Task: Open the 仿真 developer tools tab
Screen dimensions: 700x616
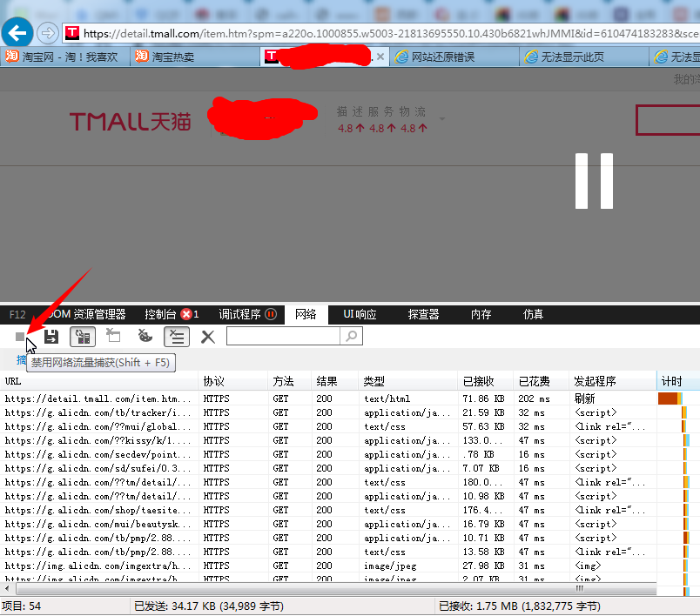Action: click(x=533, y=314)
